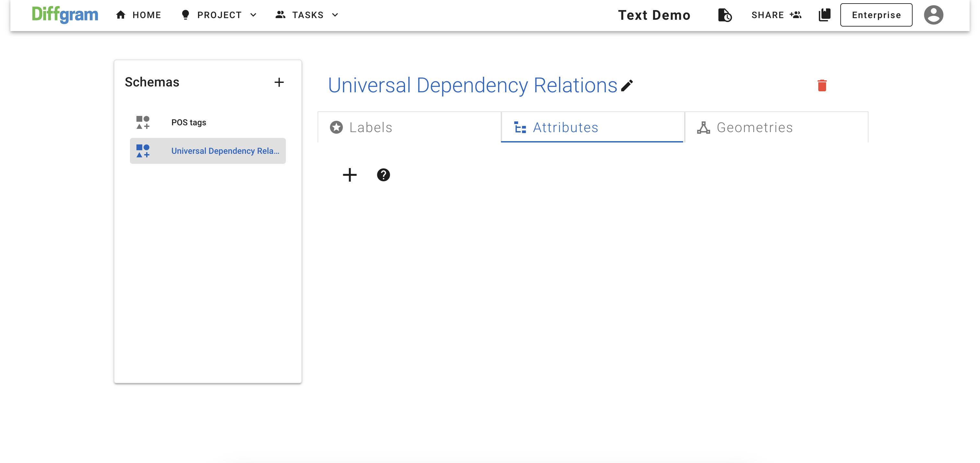
Task: Switch to the Labels tab
Action: tap(409, 127)
